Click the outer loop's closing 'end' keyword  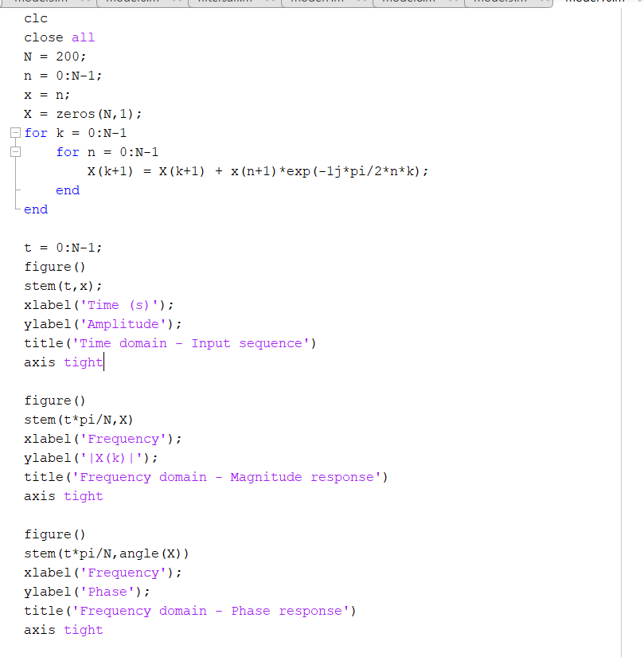[x=36, y=209]
